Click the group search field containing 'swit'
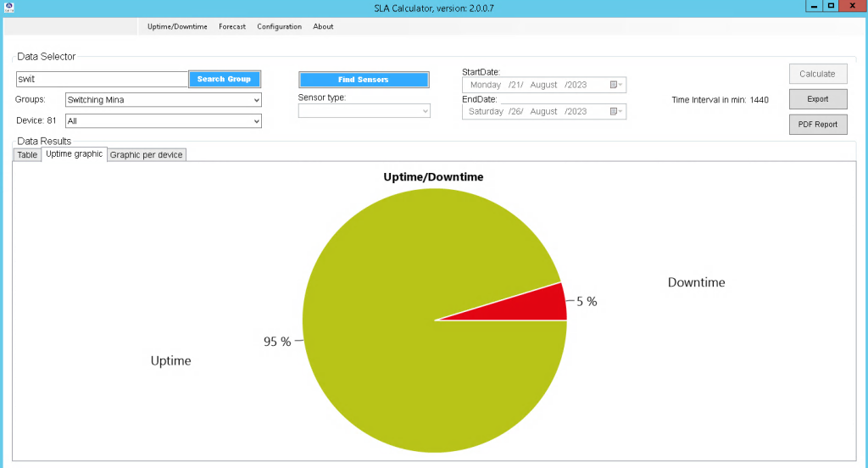Image resolution: width=868 pixels, height=468 pixels. [103, 79]
